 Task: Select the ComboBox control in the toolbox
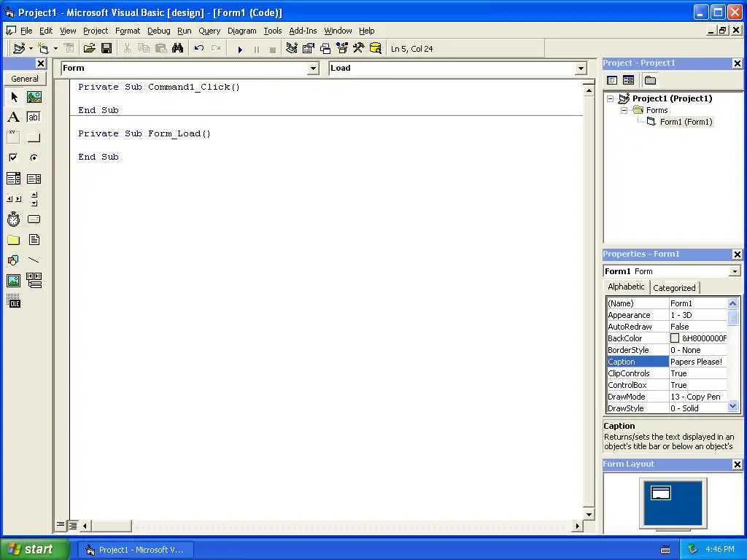pyautogui.click(x=14, y=179)
